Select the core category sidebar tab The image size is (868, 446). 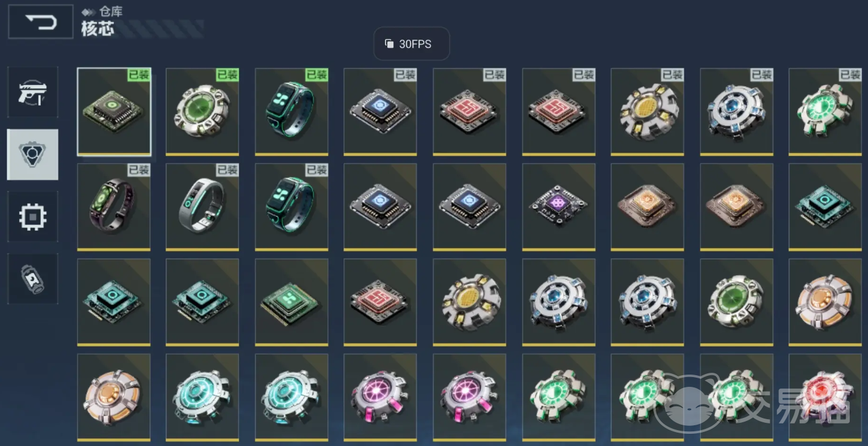pos(33,154)
